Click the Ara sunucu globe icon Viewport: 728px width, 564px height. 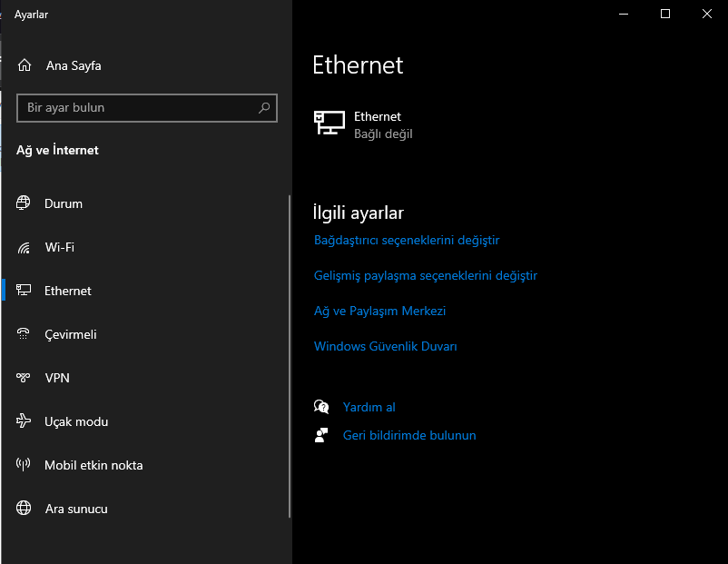(24, 509)
